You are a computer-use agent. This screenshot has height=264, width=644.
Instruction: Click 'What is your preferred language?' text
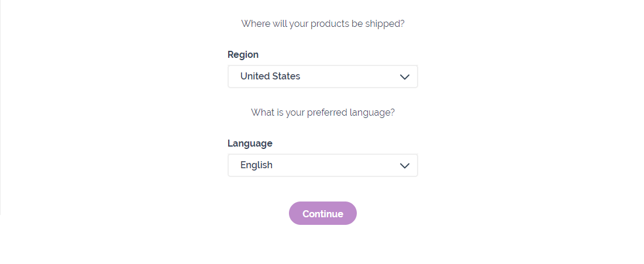click(x=323, y=112)
